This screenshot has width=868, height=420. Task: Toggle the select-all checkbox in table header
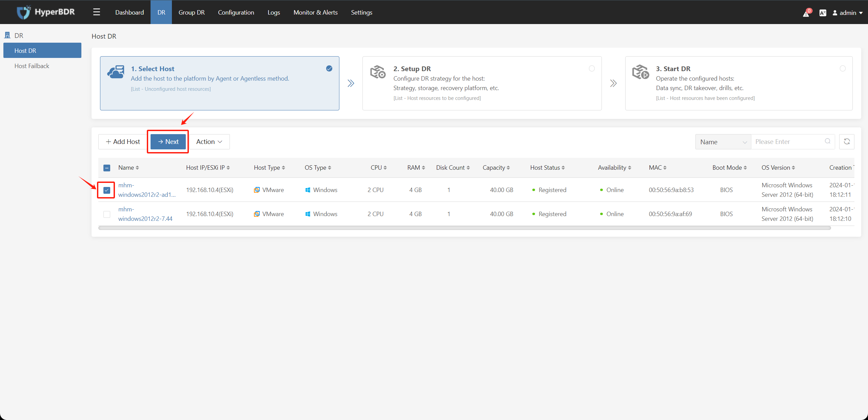pyautogui.click(x=107, y=169)
